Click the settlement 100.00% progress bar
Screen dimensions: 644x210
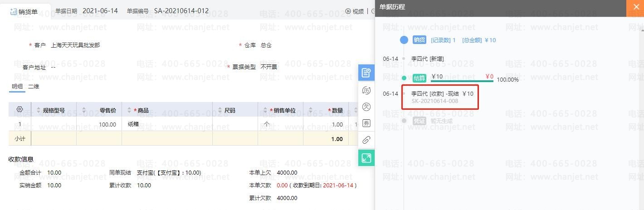tap(462, 81)
